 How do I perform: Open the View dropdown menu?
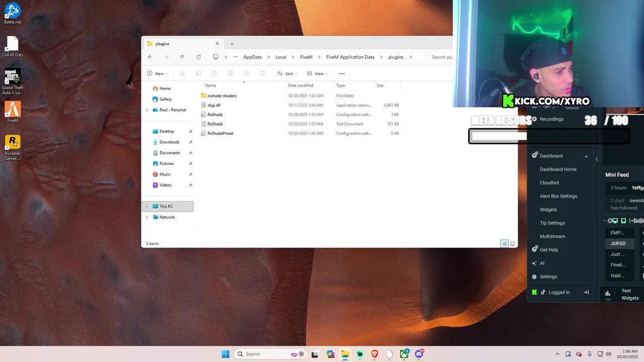pyautogui.click(x=317, y=73)
